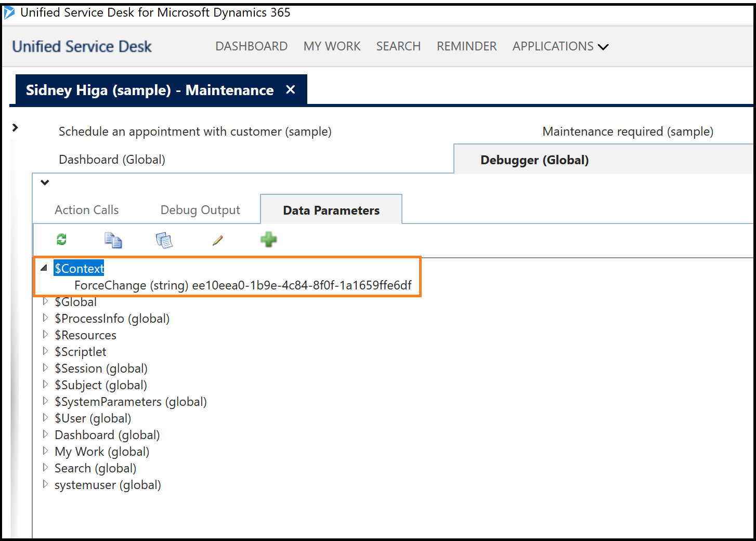Select the My Work (global) label
756x541 pixels.
pyautogui.click(x=102, y=452)
